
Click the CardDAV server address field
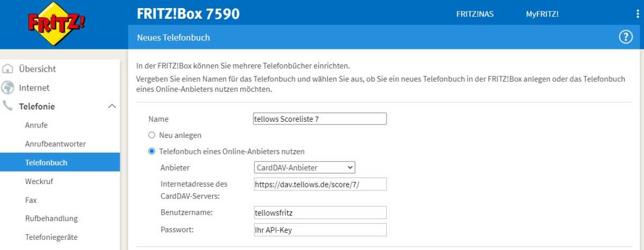coord(320,184)
